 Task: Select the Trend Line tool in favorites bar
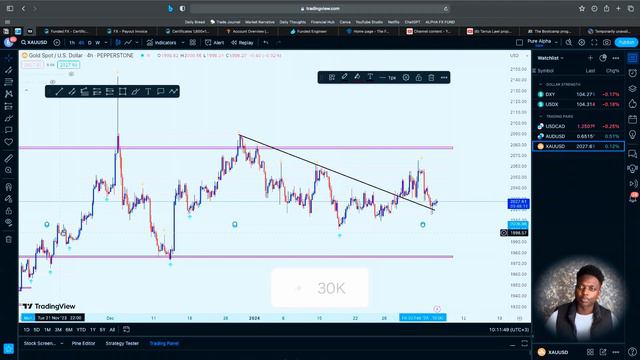pos(59,91)
